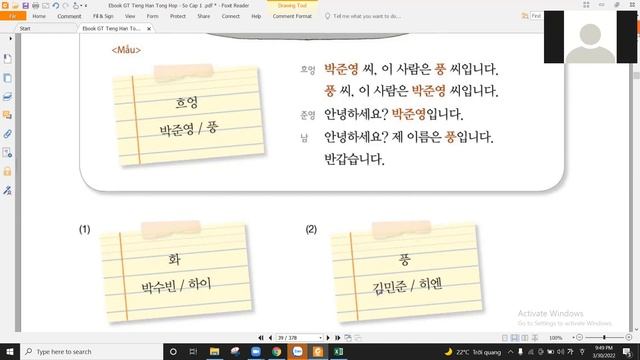Open the Protect ribbon tab
Screen dimensions: 640x360
(178, 16)
